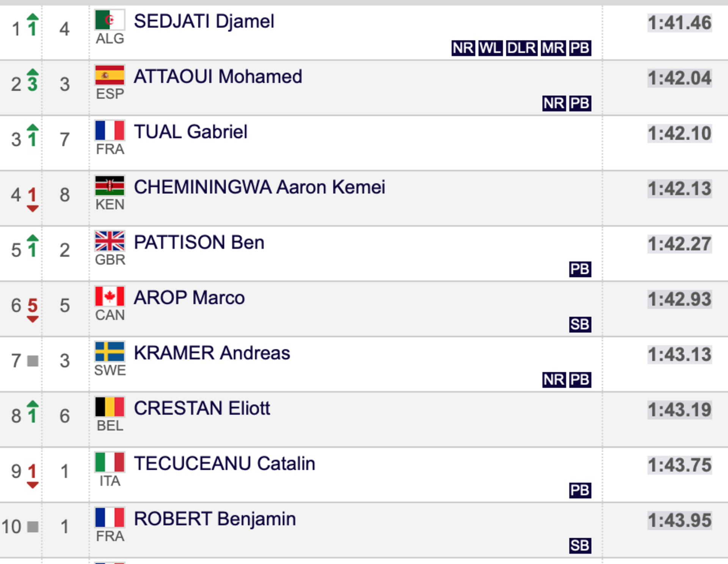Click the NR badge on KRAMER Andreas's row
728x564 pixels.
[554, 380]
